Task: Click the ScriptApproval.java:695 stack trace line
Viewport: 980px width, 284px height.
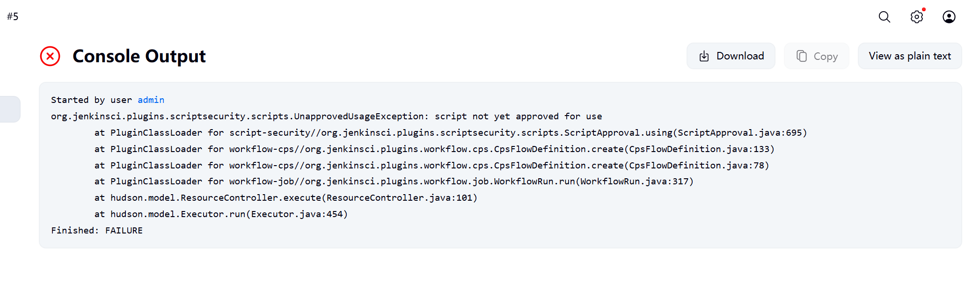Action: pos(451,132)
